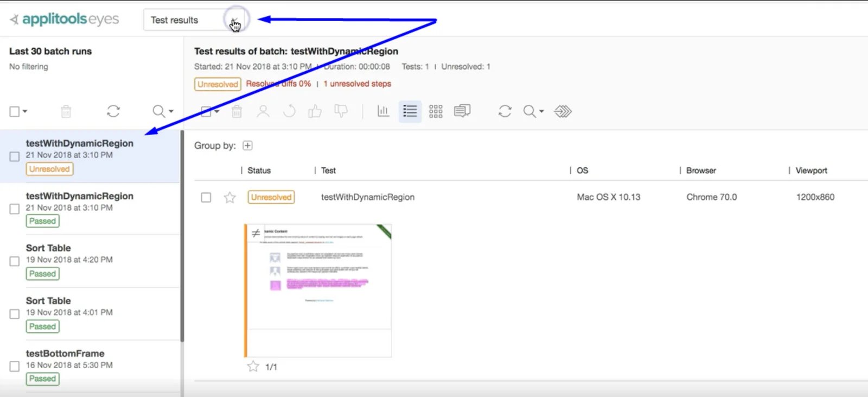Screen dimensions: 868x397
Task: Open test results search filter dropdown
Action: [x=533, y=111]
